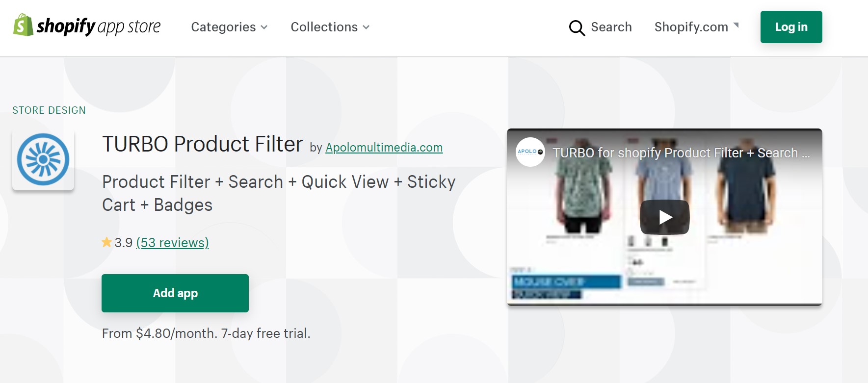Open the Categories menu
868x383 pixels.
click(223, 27)
